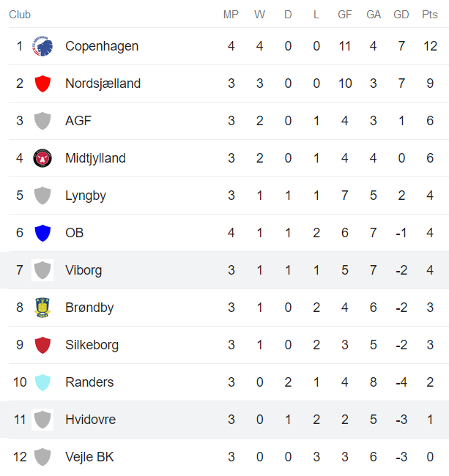The image size is (449, 476).
Task: Click the GD column header
Action: click(x=401, y=15)
